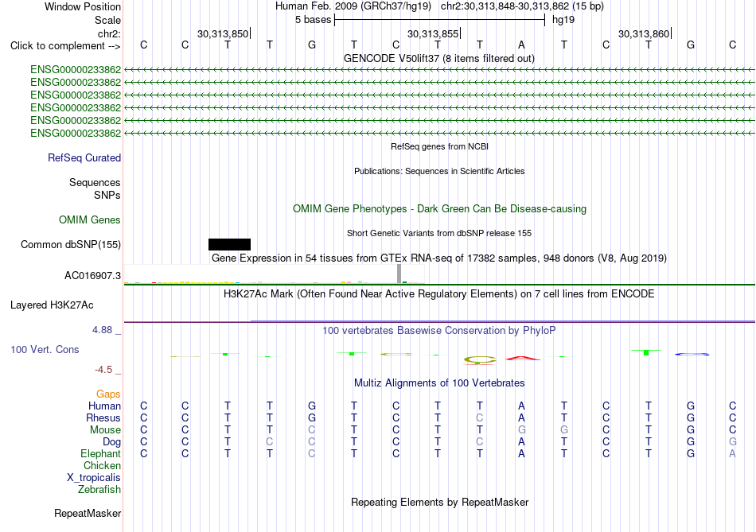Click 'RefSeq genes from NCBI' track title
Screen dimensions: 756x532
pyautogui.click(x=440, y=146)
